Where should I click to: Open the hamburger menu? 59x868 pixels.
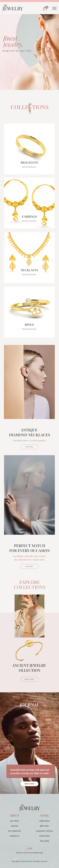[x=54, y=8]
